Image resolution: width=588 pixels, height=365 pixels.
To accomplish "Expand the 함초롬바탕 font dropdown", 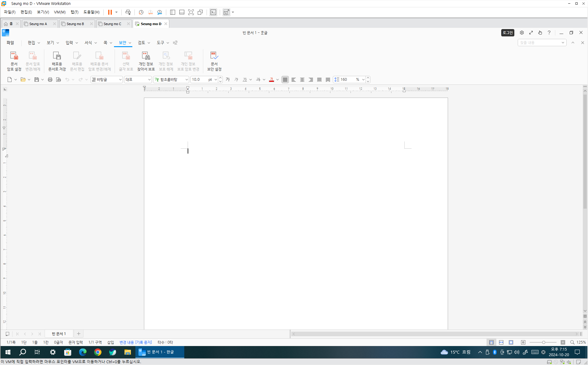I will click(x=186, y=80).
